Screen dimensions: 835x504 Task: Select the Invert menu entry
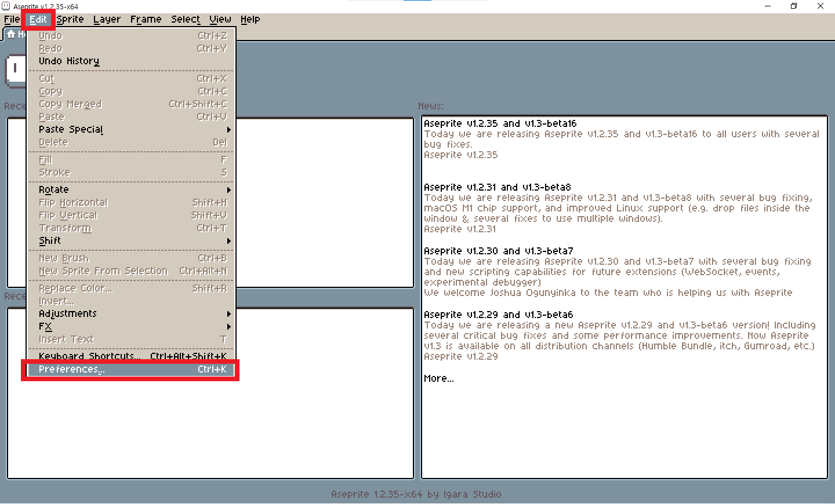(x=132, y=301)
